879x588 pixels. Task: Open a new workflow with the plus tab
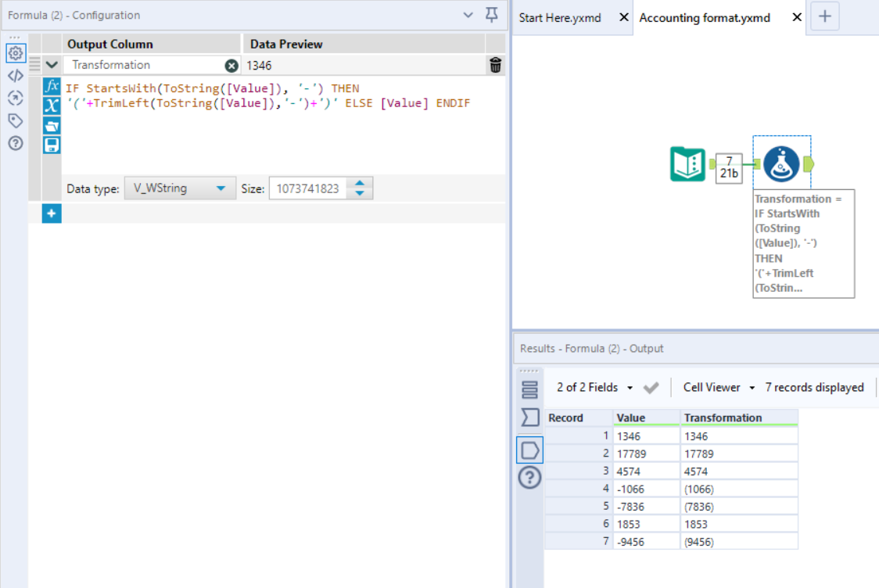(824, 16)
